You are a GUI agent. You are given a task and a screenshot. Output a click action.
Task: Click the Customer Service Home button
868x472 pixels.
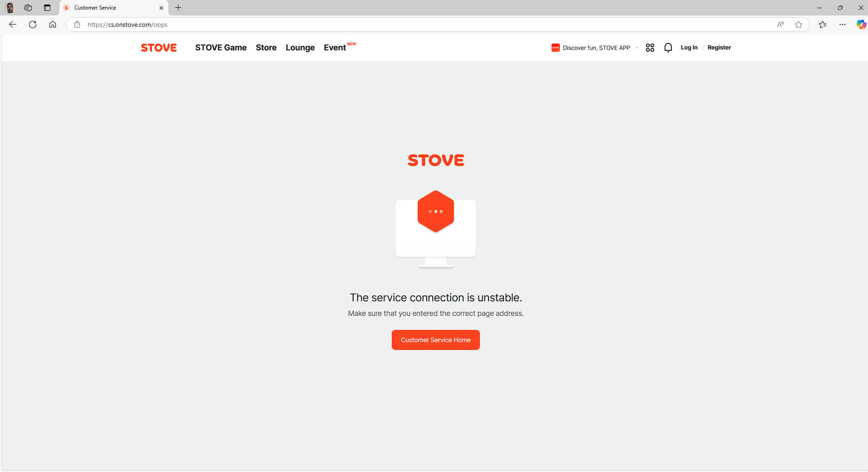click(x=436, y=340)
